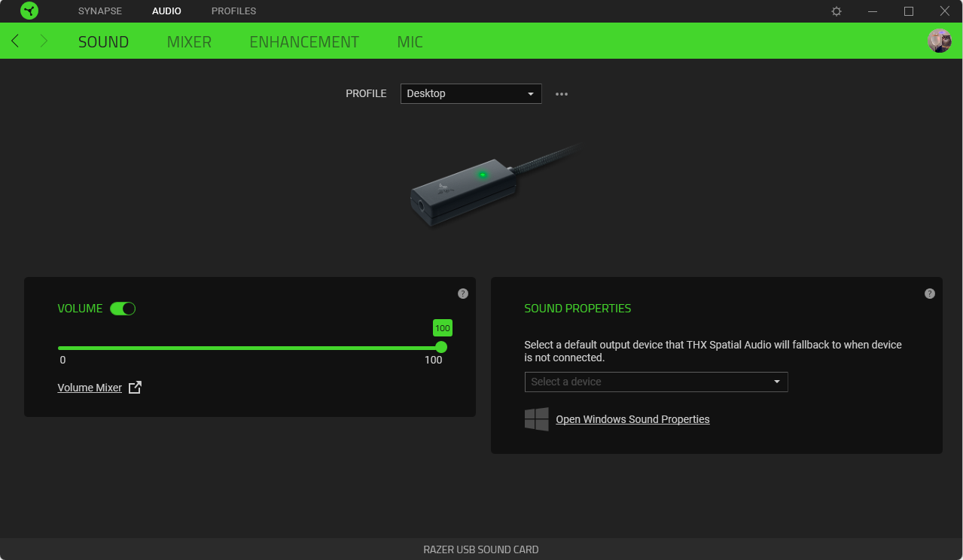Image resolution: width=963 pixels, height=560 pixels.
Task: Click the Windows logo icon
Action: tap(537, 419)
